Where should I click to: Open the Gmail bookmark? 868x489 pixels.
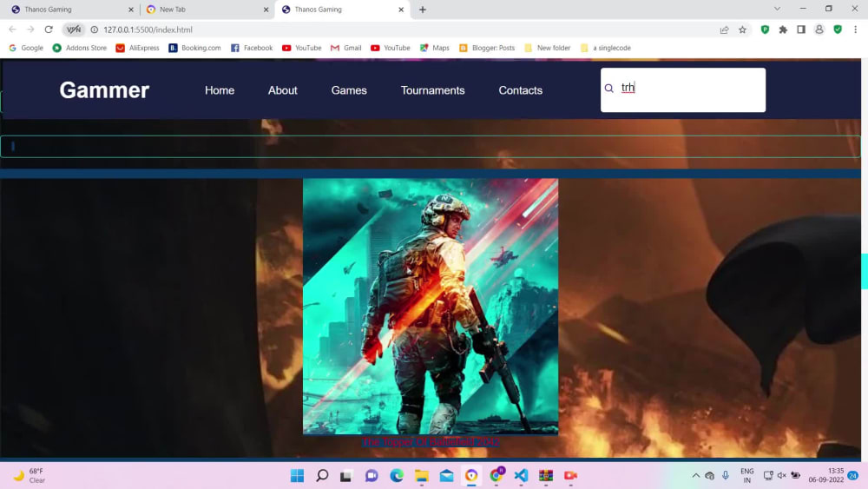346,48
